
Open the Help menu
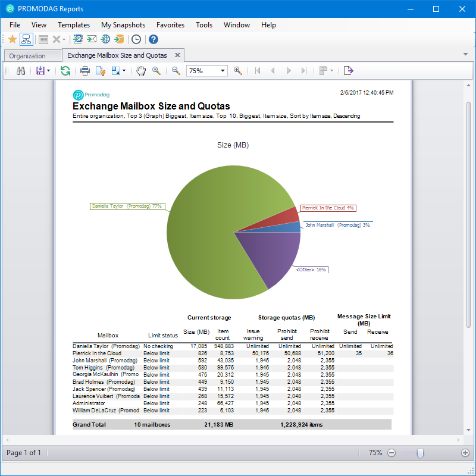268,25
